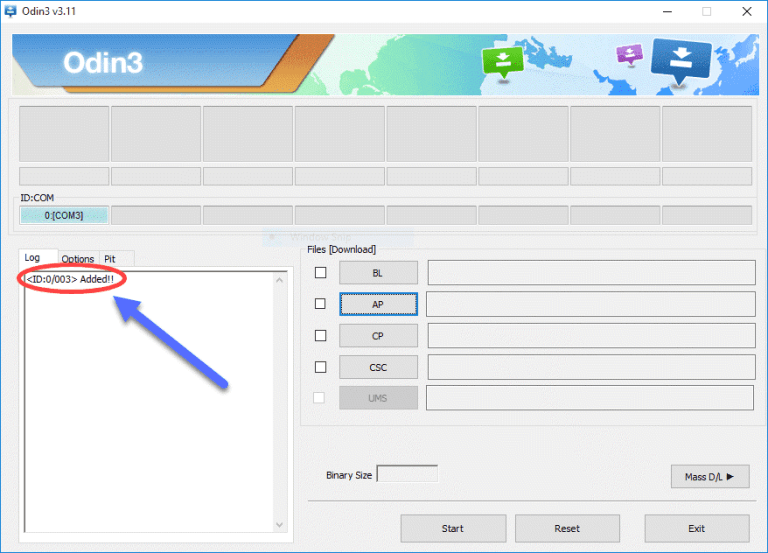
Task: Click the green download icon in banner
Action: [503, 62]
